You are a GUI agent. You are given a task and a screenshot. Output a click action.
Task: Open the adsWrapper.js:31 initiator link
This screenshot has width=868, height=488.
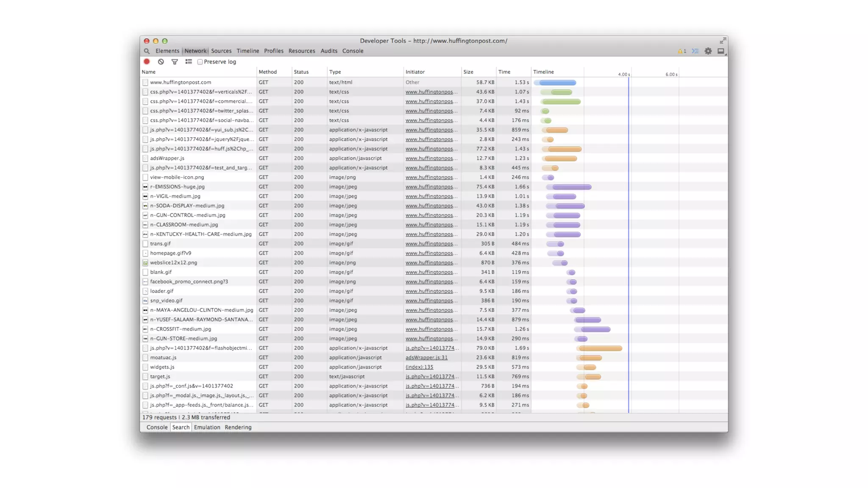point(426,358)
